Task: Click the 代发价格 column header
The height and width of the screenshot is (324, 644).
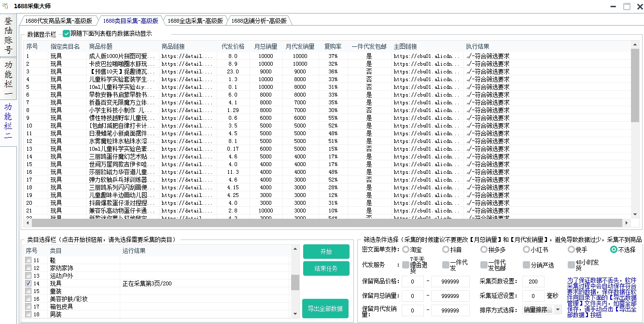Action: 233,46
